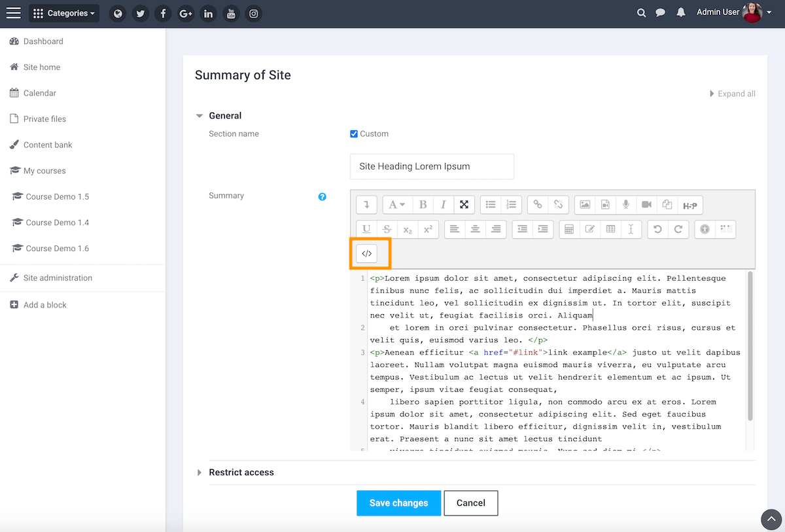
Task: Insert an image into the summary
Action: tap(584, 205)
